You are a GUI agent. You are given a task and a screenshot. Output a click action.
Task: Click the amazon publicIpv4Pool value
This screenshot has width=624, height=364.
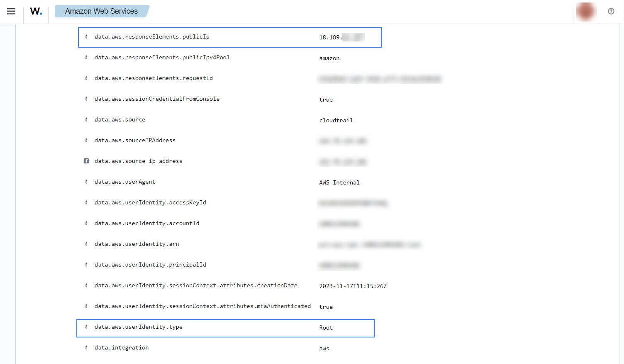[x=329, y=58]
